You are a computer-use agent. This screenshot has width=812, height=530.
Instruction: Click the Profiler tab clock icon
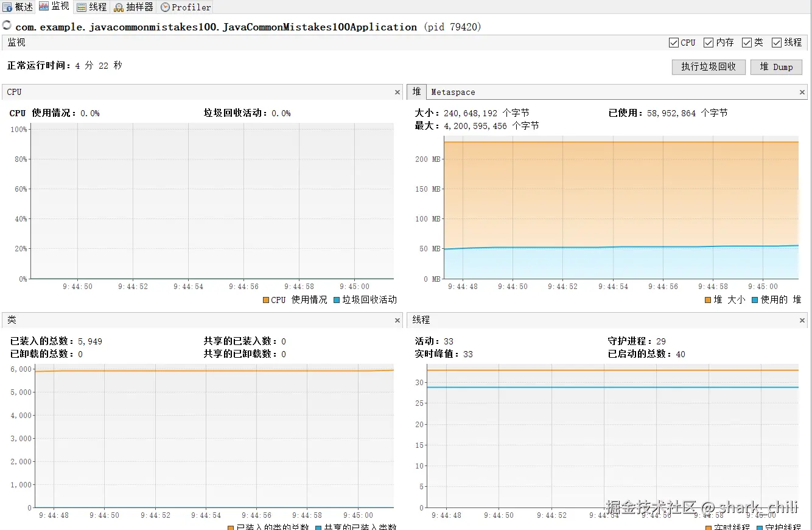click(165, 7)
